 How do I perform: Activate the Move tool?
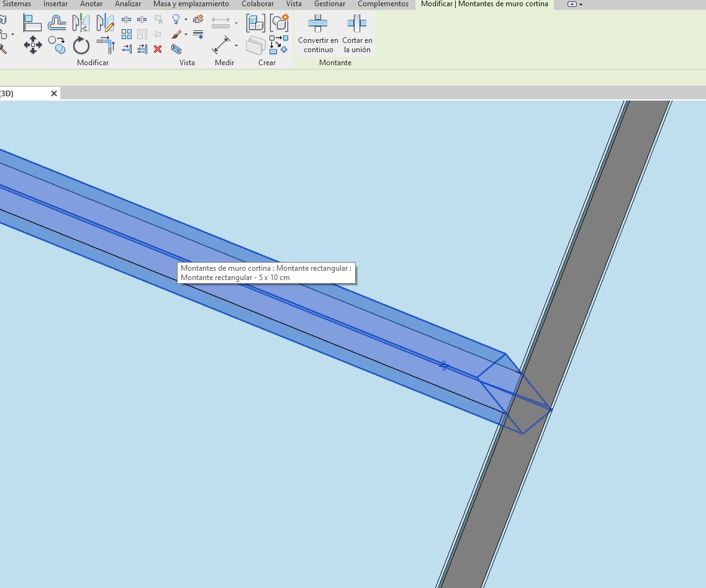pyautogui.click(x=32, y=45)
